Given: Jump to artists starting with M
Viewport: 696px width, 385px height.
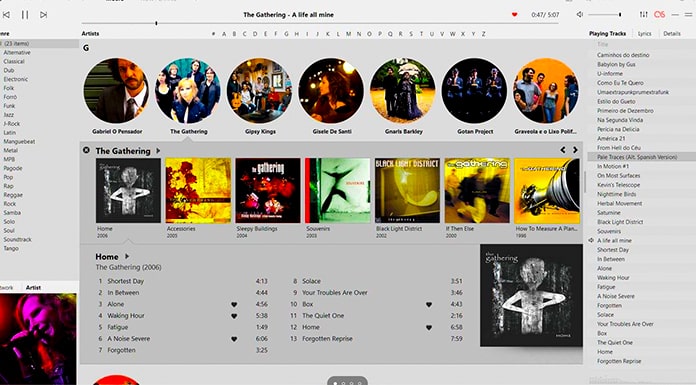Looking at the screenshot, I should 348,34.
